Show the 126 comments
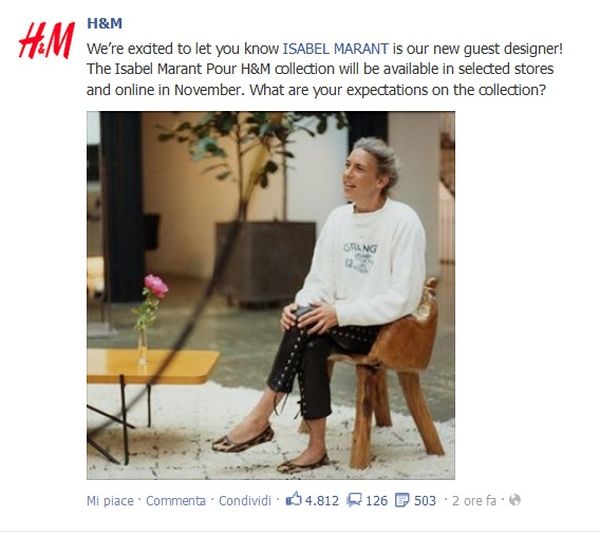 tap(377, 501)
